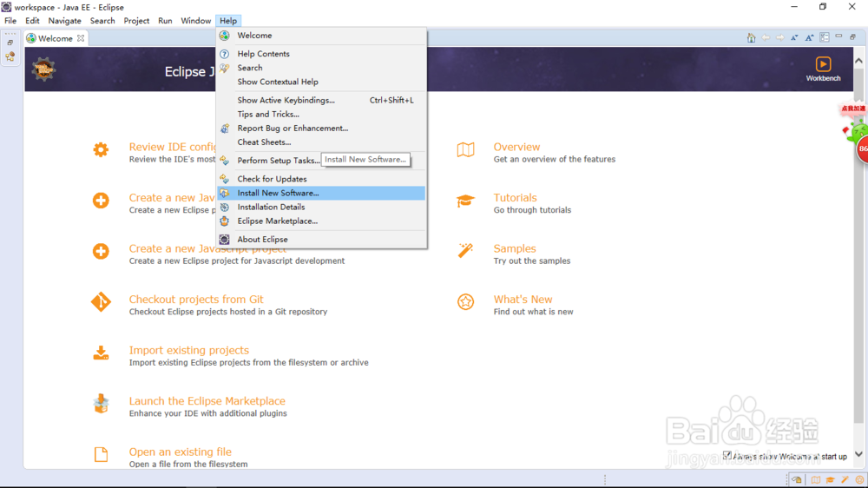Screen dimensions: 868x488
Task: Reduce font size with the smaller A icon
Action: pyautogui.click(x=794, y=37)
